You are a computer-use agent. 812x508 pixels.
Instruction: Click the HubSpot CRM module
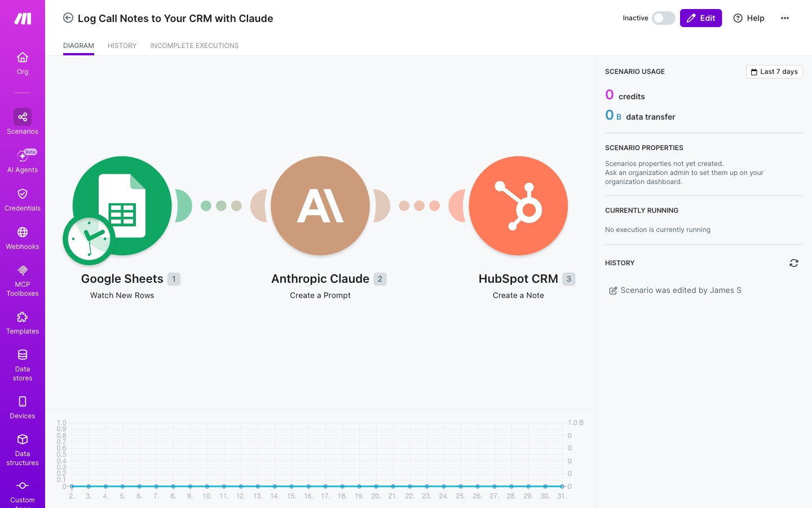(x=518, y=206)
